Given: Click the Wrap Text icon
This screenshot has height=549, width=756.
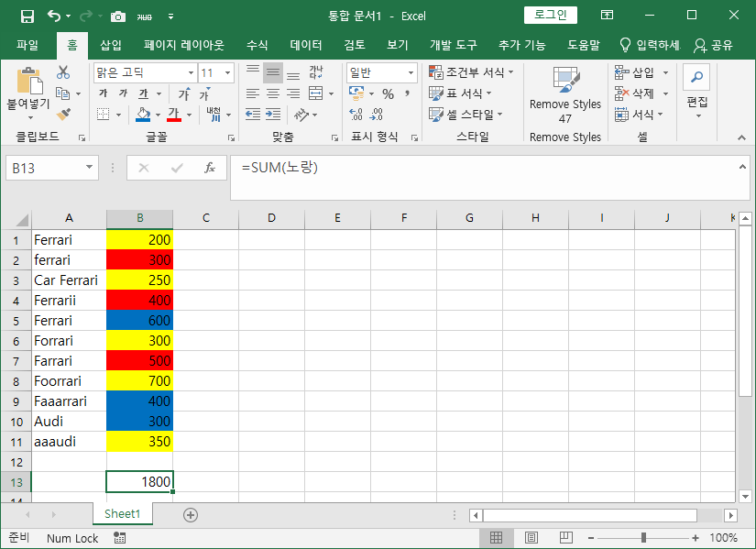Looking at the screenshot, I should point(316,72).
